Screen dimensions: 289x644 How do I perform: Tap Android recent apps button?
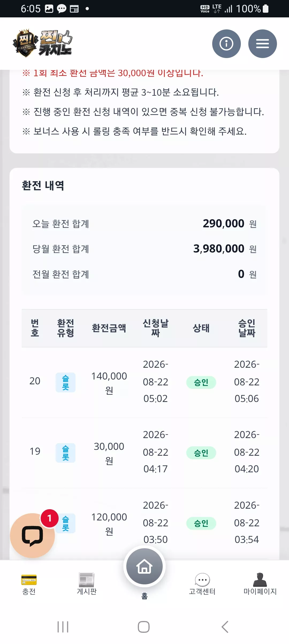(x=63, y=627)
